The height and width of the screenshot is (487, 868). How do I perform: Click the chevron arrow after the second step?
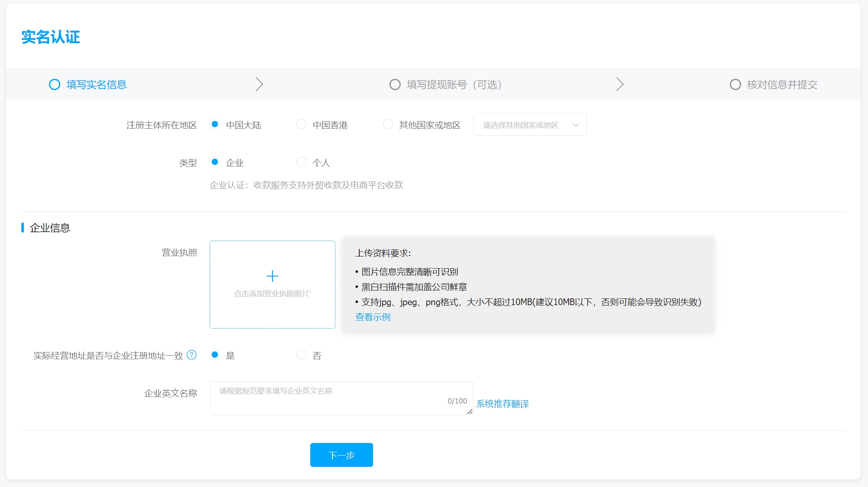(x=620, y=84)
